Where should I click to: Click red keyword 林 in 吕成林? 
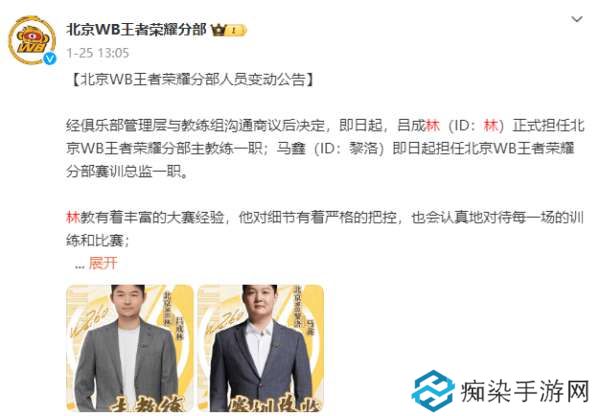[433, 126]
